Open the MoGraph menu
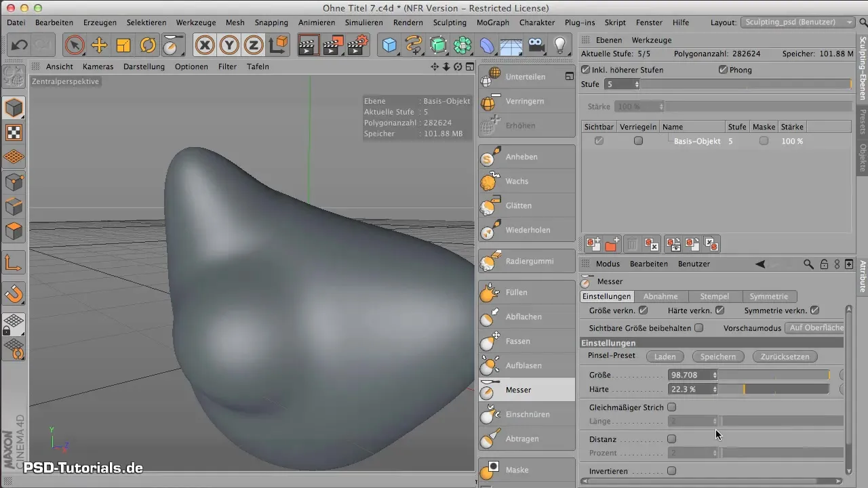 tap(493, 22)
